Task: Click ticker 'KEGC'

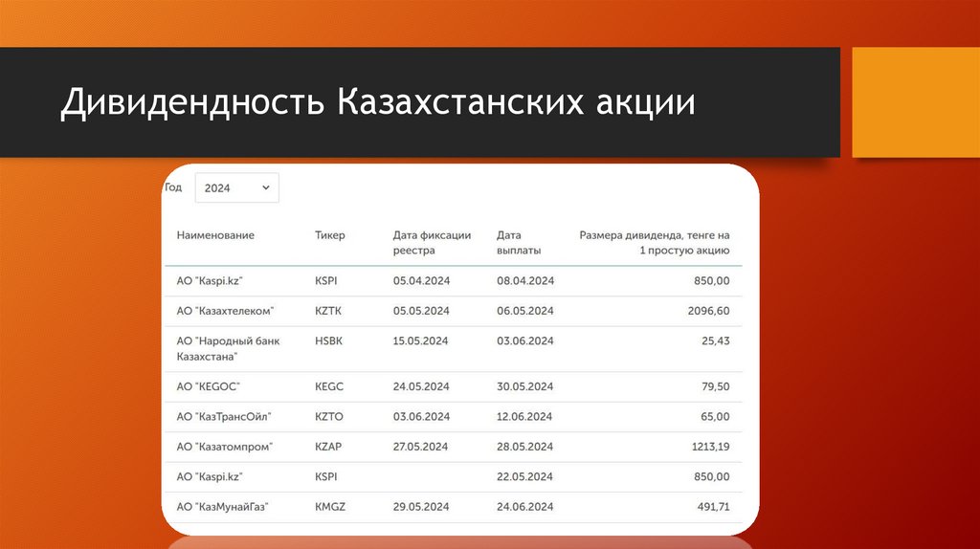Action: [329, 386]
